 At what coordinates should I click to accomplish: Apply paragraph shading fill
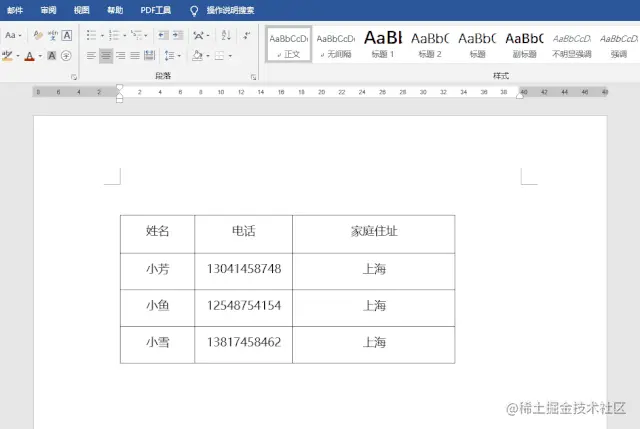click(x=198, y=56)
